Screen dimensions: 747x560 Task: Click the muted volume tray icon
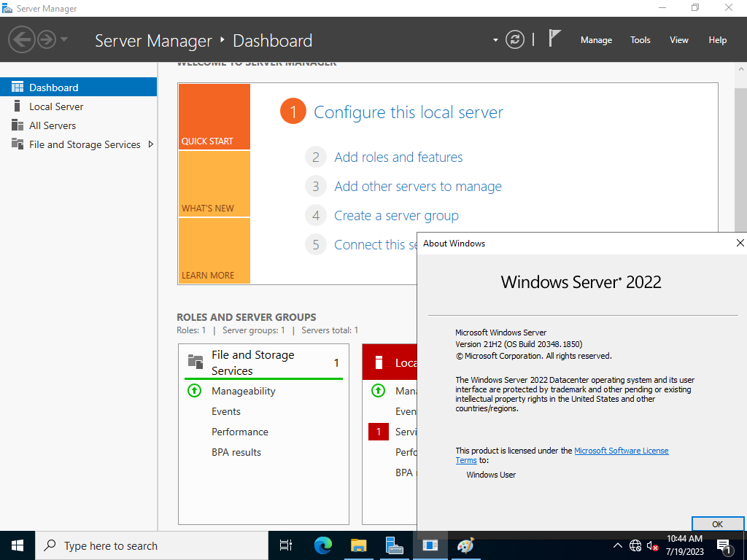coord(652,545)
